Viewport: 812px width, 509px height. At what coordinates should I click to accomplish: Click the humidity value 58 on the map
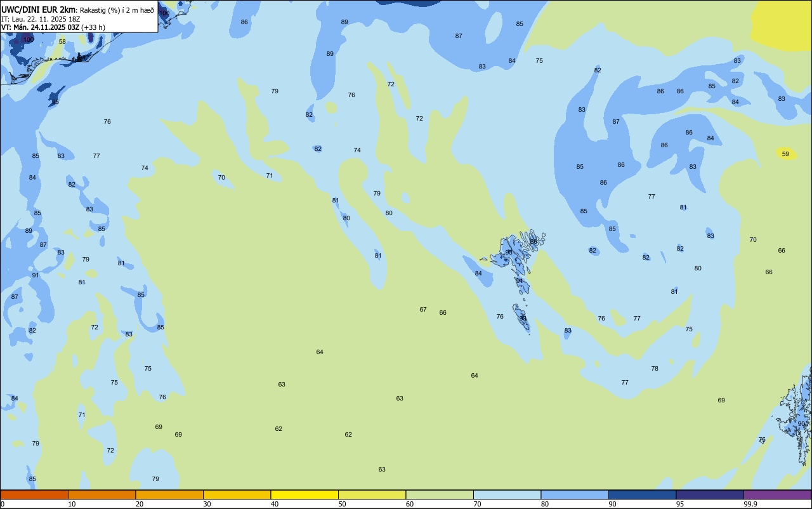[62, 42]
